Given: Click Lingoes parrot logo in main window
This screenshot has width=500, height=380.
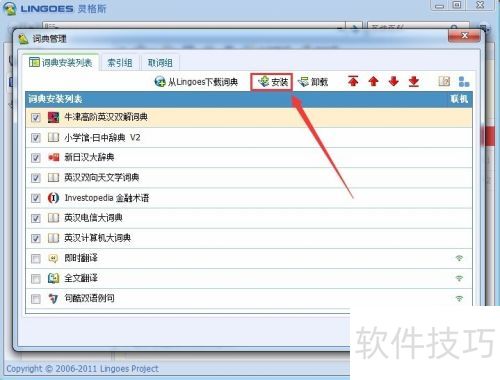Looking at the screenshot, I should pos(9,8).
